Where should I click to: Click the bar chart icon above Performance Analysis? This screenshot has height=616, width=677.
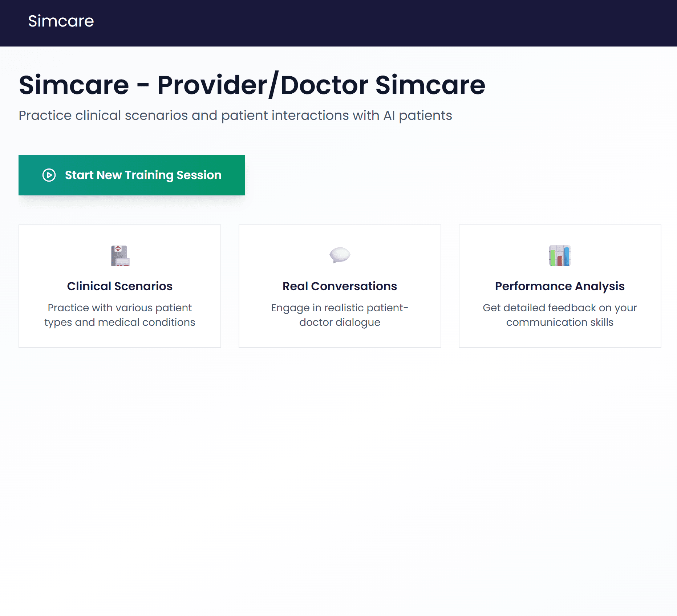pos(560,255)
